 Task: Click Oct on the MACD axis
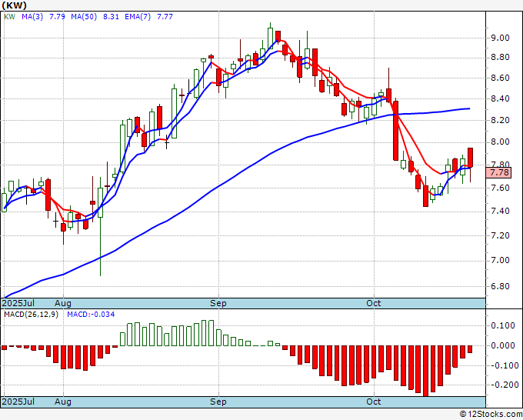coord(373,402)
